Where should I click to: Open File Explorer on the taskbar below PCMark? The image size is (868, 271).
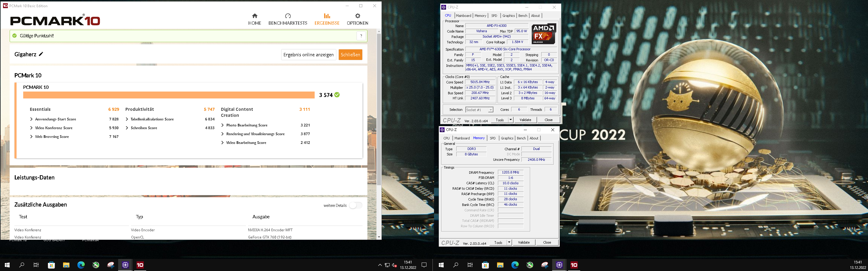click(x=66, y=265)
